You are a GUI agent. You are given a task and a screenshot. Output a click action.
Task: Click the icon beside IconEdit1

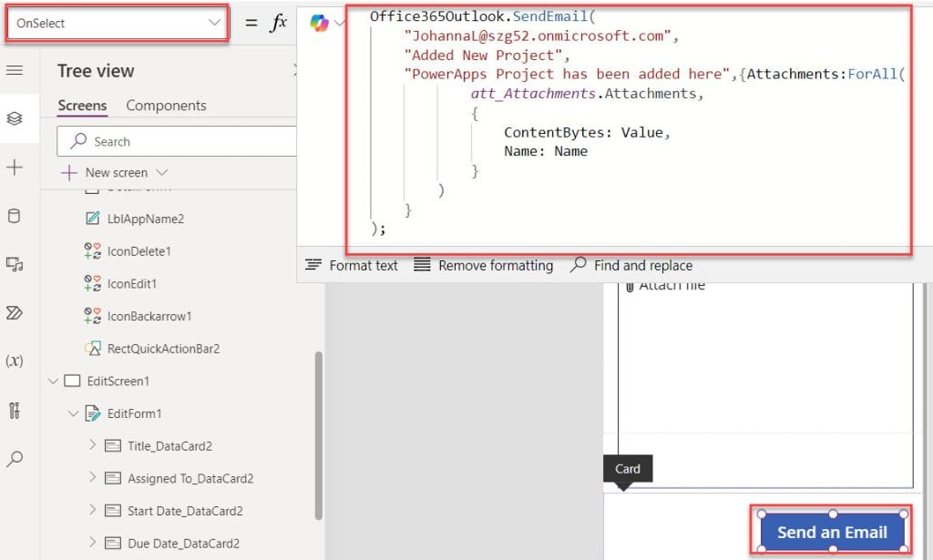tap(92, 283)
